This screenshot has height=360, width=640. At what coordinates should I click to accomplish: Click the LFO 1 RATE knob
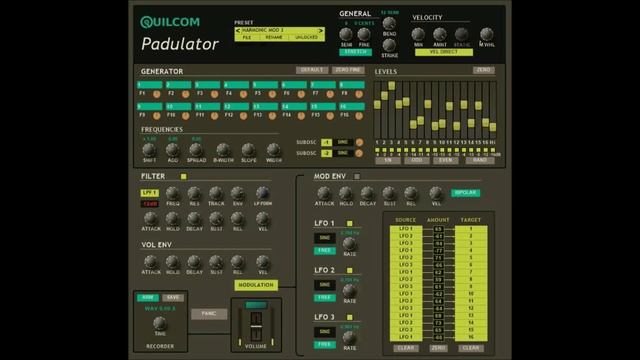coord(349,244)
